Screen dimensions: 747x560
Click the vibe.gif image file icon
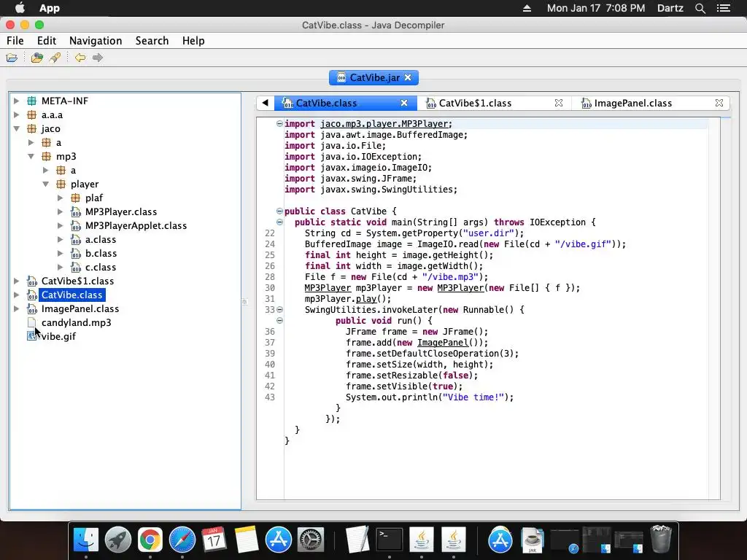pyautogui.click(x=31, y=336)
